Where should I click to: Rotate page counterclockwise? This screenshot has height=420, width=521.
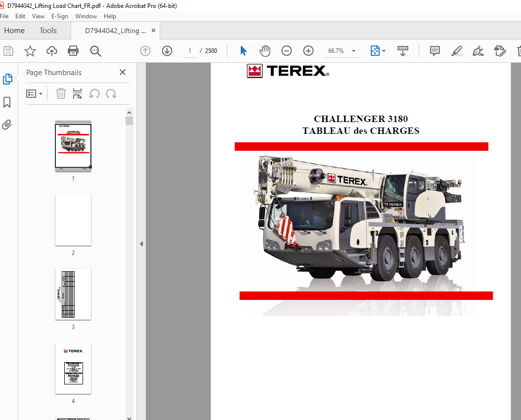click(x=94, y=93)
